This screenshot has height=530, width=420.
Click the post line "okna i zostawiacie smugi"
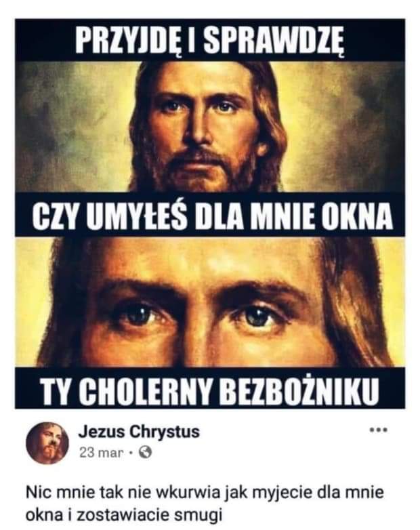124,516
